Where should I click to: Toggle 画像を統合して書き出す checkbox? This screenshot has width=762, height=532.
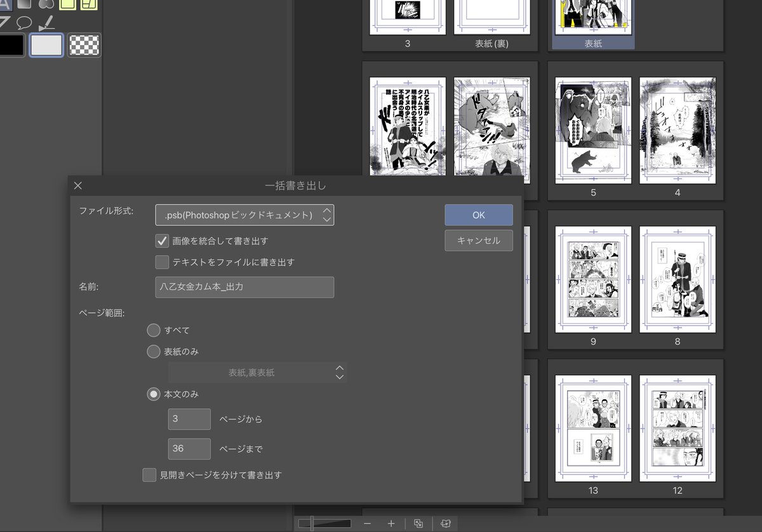pyautogui.click(x=162, y=241)
